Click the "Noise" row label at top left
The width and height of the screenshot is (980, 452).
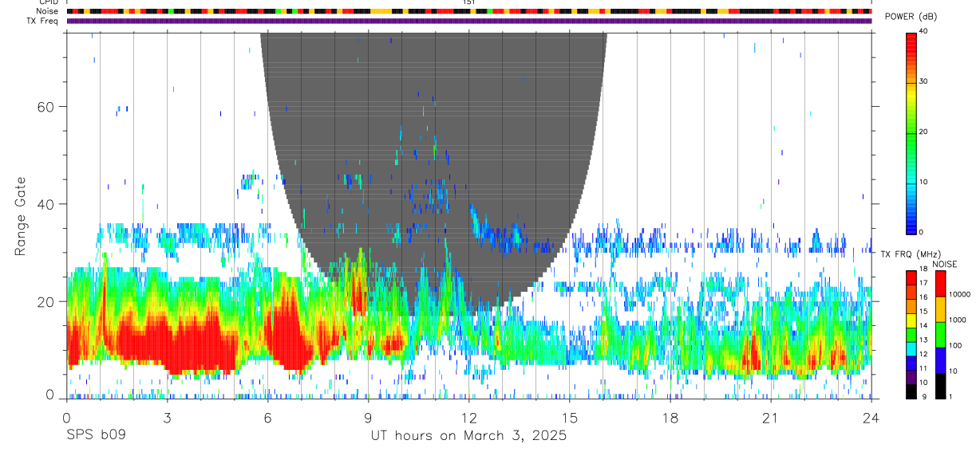(47, 11)
